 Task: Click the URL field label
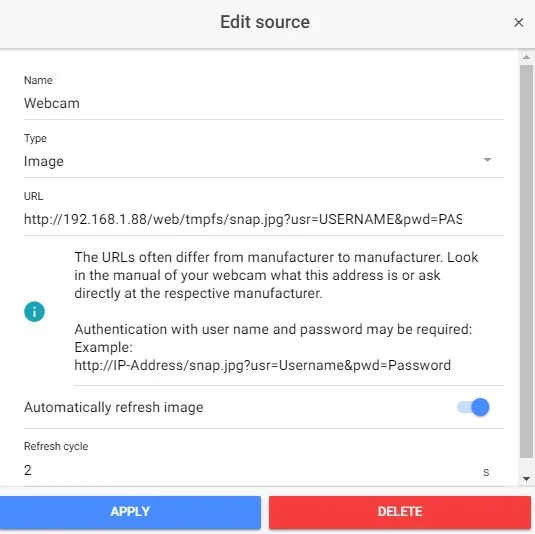[x=33, y=196]
